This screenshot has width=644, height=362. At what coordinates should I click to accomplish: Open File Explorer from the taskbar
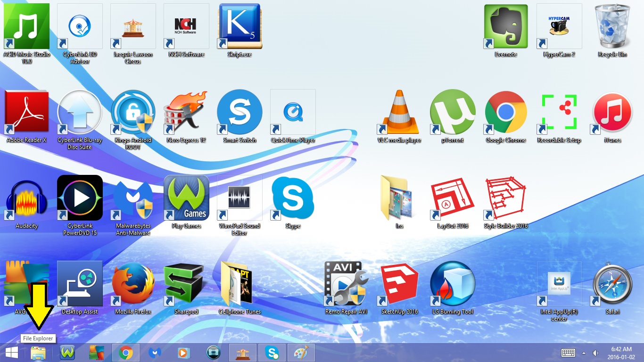tap(38, 353)
